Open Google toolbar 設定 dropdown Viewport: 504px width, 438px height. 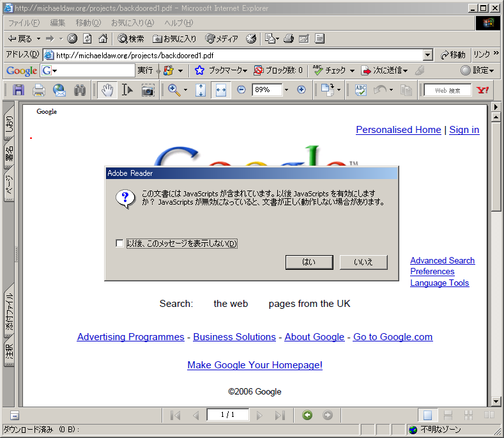pyautogui.click(x=477, y=70)
